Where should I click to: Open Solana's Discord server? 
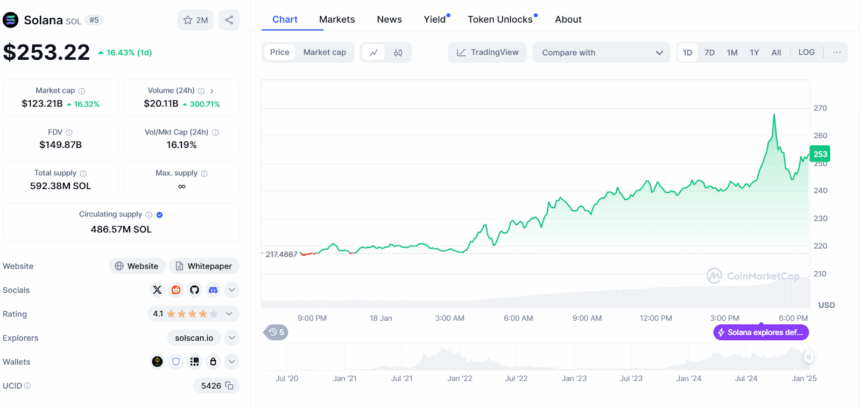[212, 290]
